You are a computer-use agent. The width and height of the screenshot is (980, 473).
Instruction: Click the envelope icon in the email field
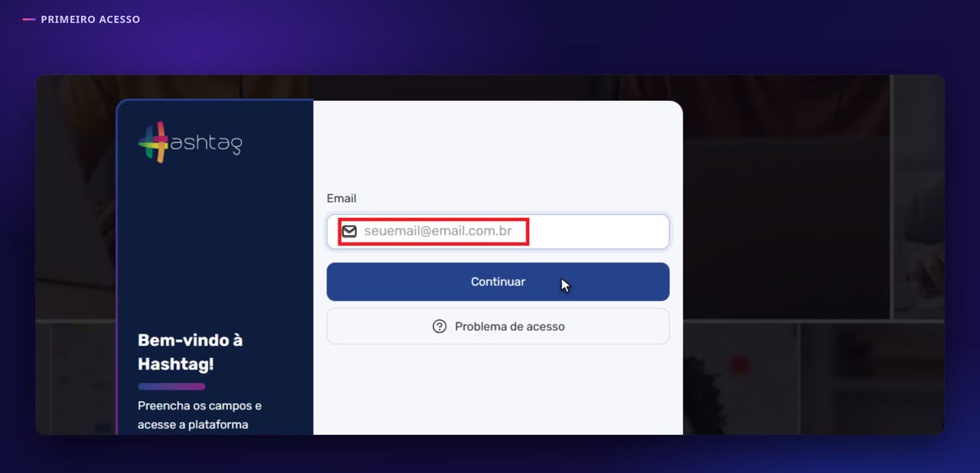point(349,231)
